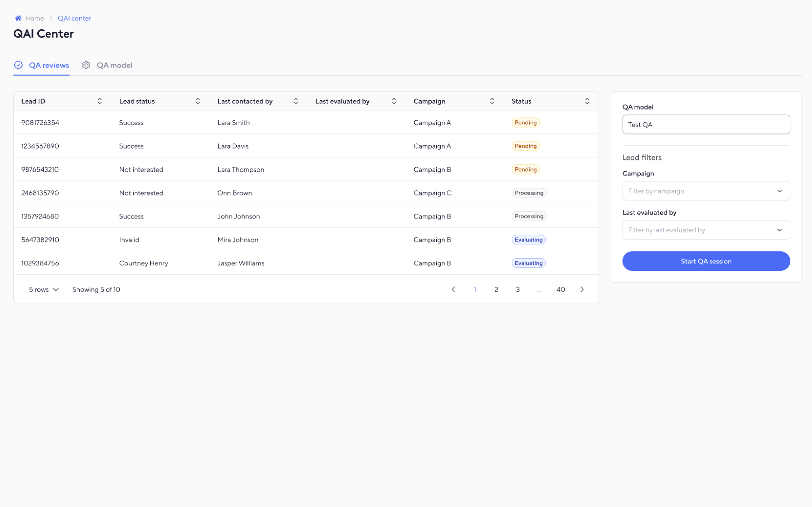Go to next page arrow
812x507 pixels.
tap(582, 289)
